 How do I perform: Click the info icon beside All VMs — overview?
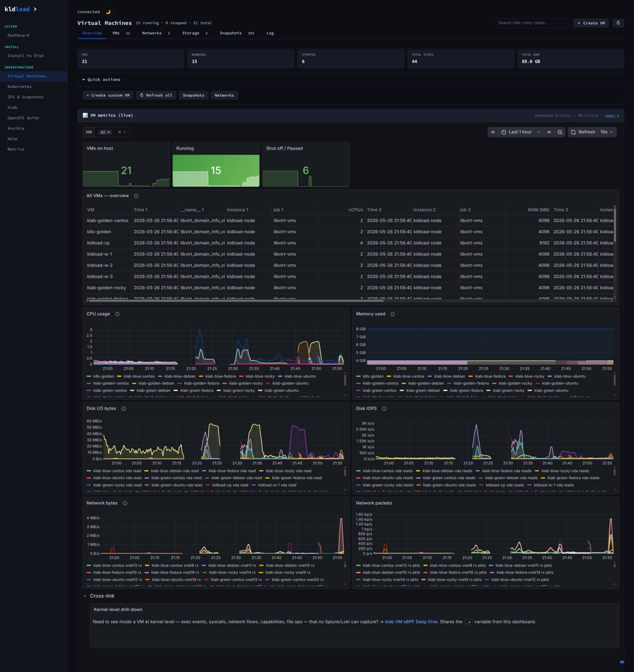coord(136,196)
